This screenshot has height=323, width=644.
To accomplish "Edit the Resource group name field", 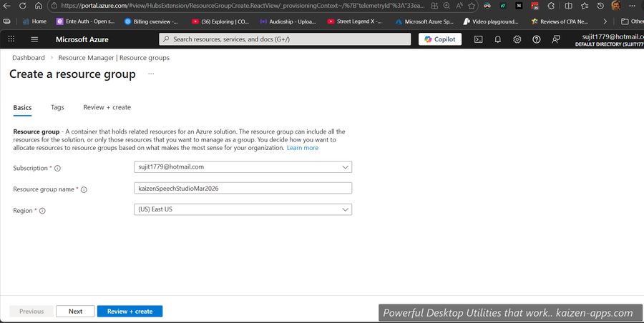I will [x=243, y=189].
